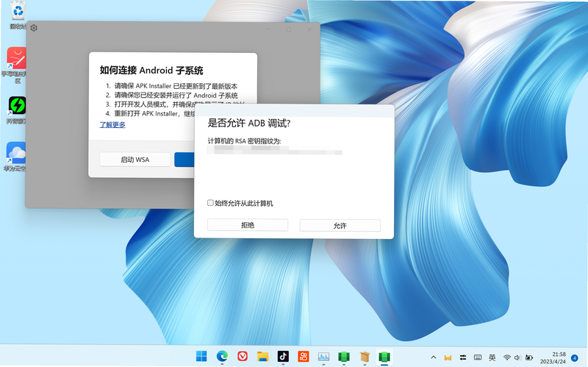
Task: Select the green lightning-bolt desktop shortcut
Action: [17, 110]
